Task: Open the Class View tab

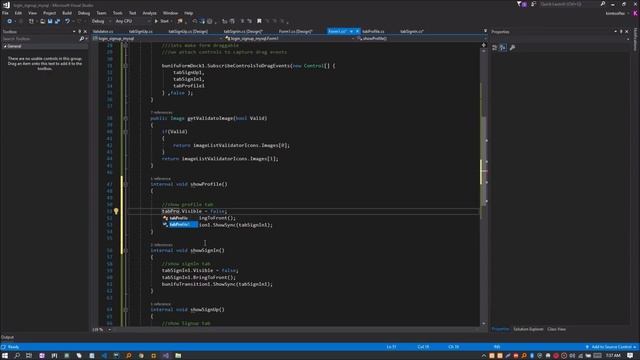Action: coord(556,329)
